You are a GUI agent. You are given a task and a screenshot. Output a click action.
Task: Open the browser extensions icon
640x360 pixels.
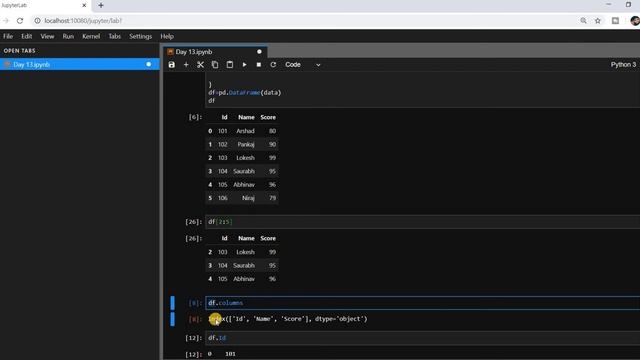pyautogui.click(x=616, y=20)
